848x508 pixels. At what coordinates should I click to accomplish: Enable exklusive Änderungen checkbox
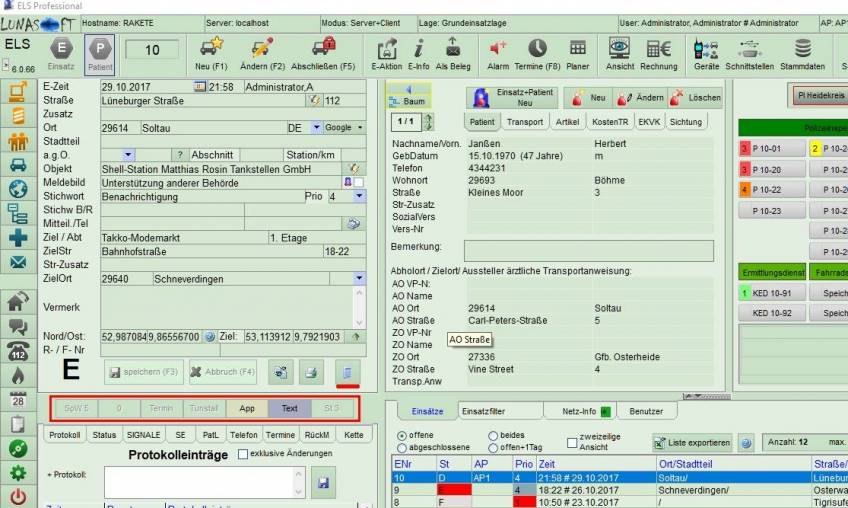coord(243,454)
